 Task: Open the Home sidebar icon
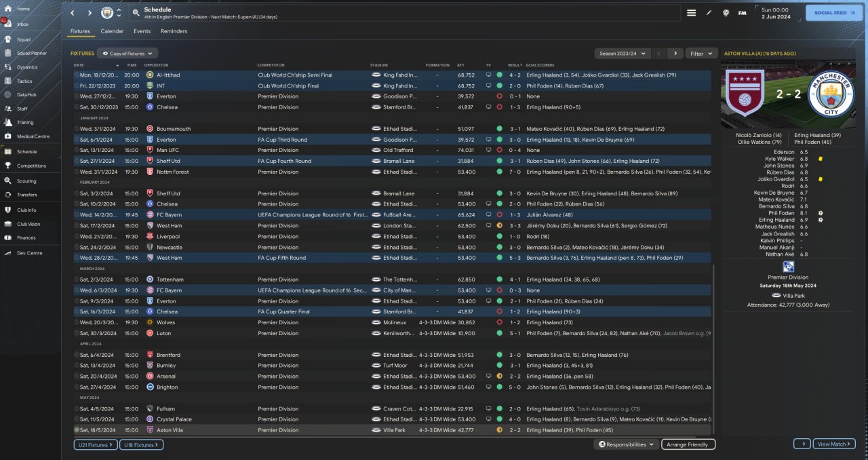(x=7, y=9)
